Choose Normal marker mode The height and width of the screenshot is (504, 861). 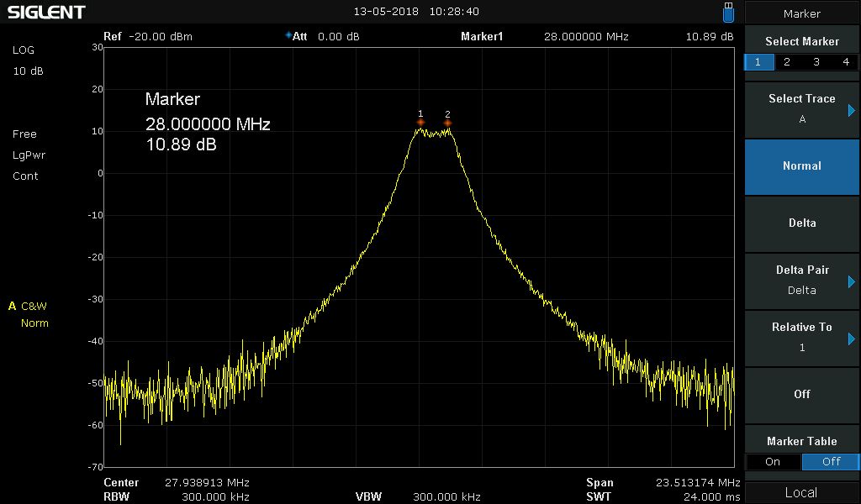pos(801,166)
